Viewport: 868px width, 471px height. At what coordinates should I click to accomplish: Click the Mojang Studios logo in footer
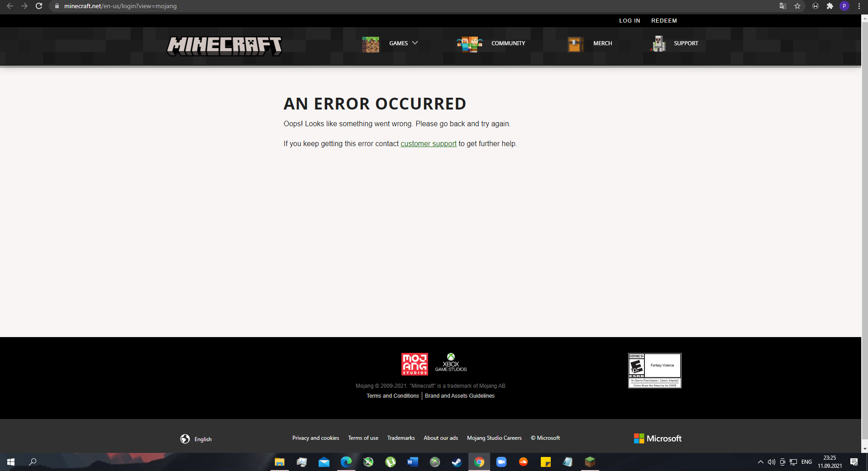pos(415,364)
